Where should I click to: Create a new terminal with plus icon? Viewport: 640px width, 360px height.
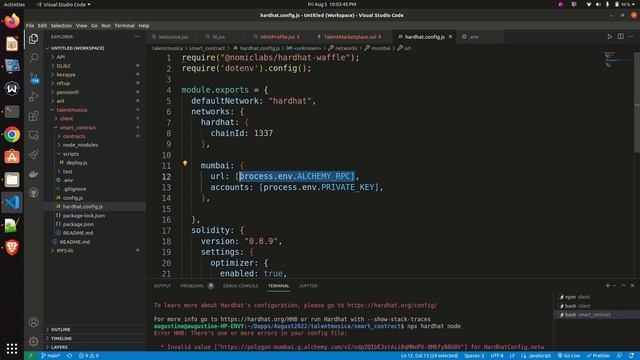(x=607, y=286)
